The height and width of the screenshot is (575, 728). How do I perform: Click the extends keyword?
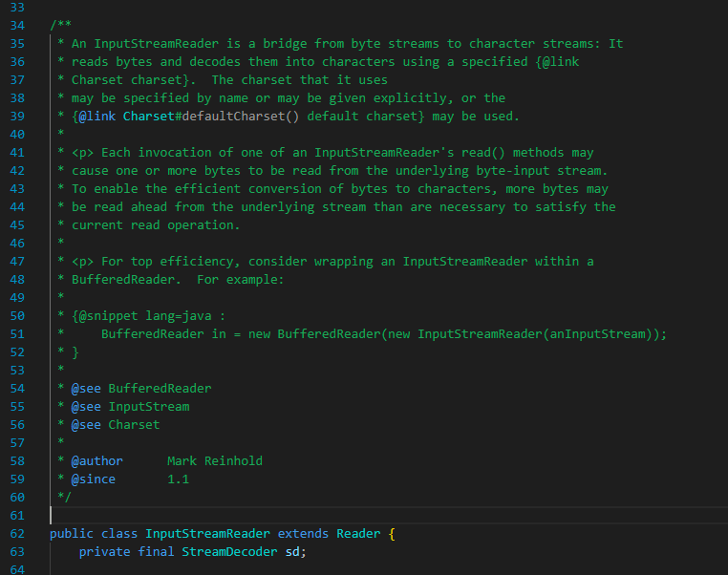click(x=303, y=534)
